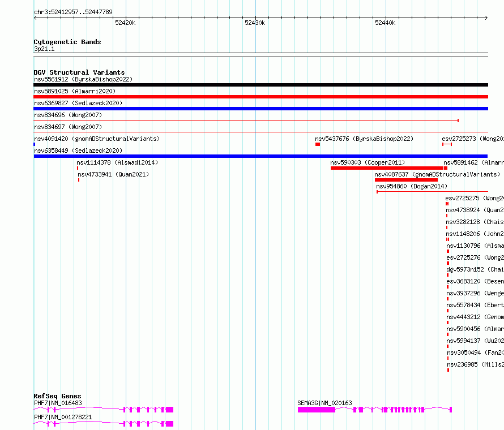Open nsv1114378 (Alsmadi2014) label

coord(117,162)
